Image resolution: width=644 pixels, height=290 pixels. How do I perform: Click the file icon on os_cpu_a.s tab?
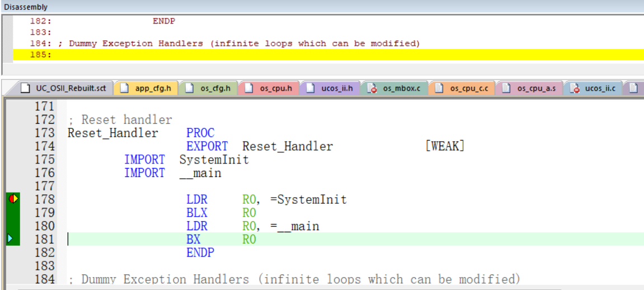tap(506, 88)
